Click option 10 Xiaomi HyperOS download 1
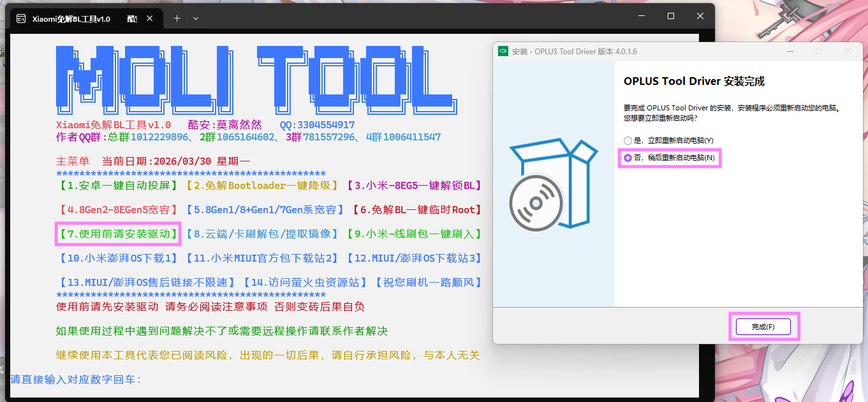This screenshot has height=402, width=868. 118,258
